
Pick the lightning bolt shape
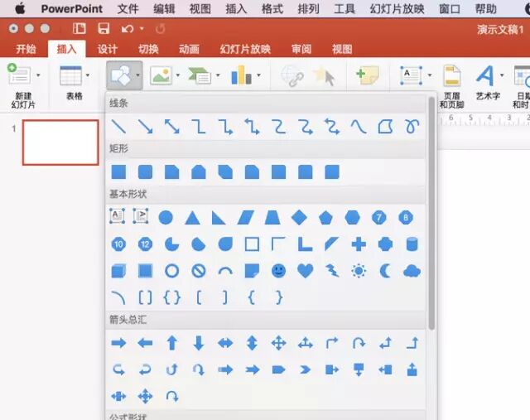(332, 271)
